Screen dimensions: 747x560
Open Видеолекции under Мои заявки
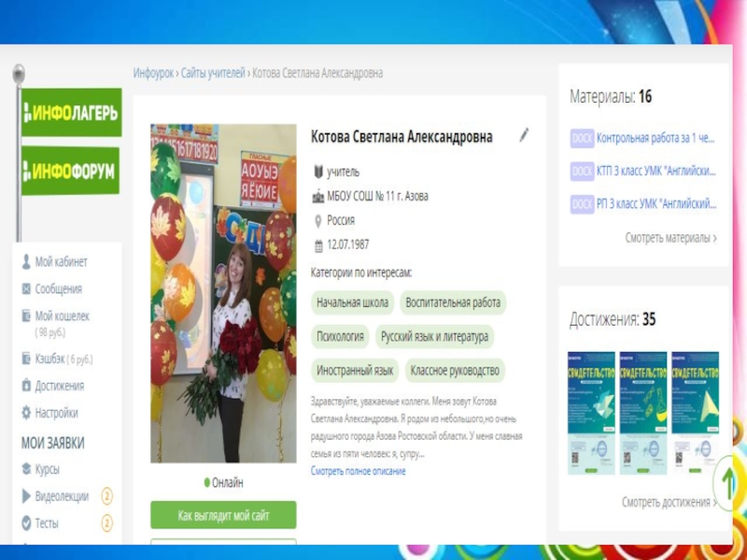pyautogui.click(x=62, y=497)
